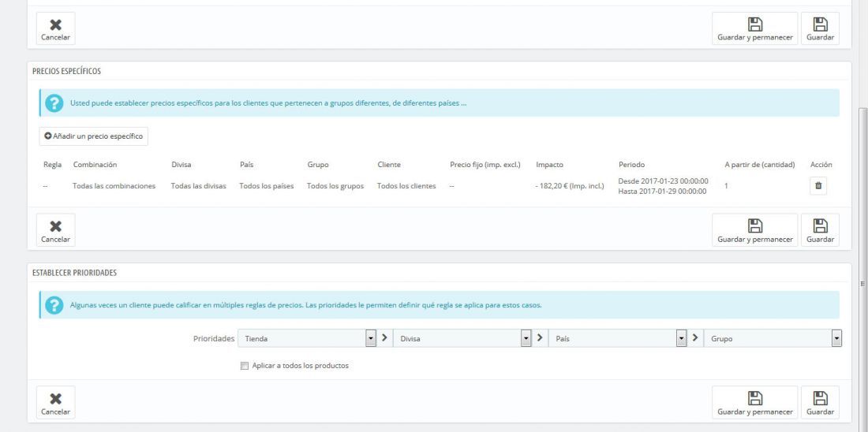Image resolution: width=868 pixels, height=432 pixels.
Task: Click Cancelar in the Precios Específicos panel
Action: coord(55,230)
